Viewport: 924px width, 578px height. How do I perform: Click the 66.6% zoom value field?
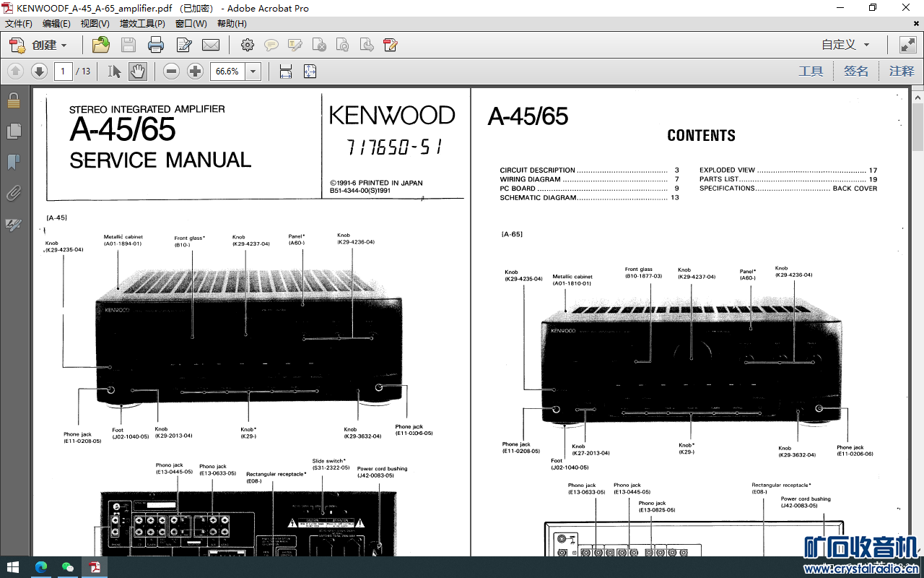(227, 71)
